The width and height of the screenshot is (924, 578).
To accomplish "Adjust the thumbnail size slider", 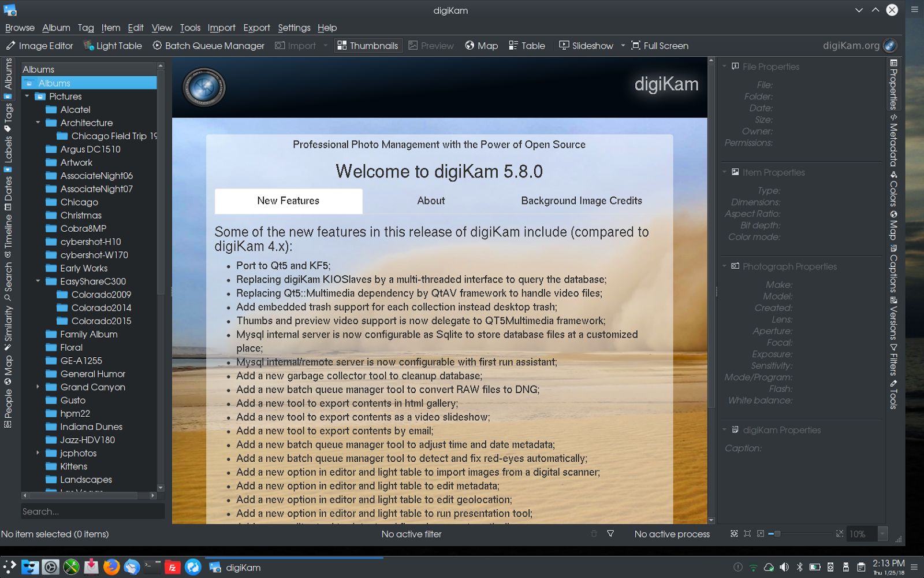I will point(802,533).
